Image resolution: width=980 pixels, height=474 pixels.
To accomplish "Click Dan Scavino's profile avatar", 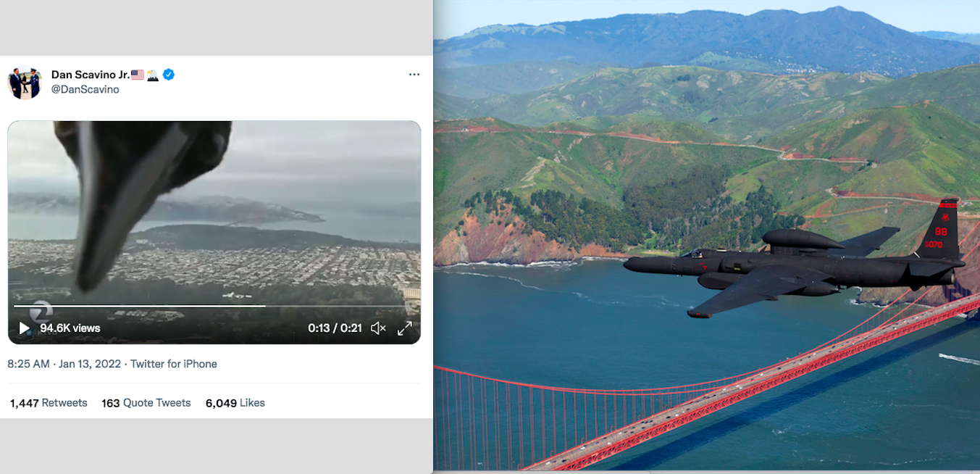I will (x=25, y=82).
